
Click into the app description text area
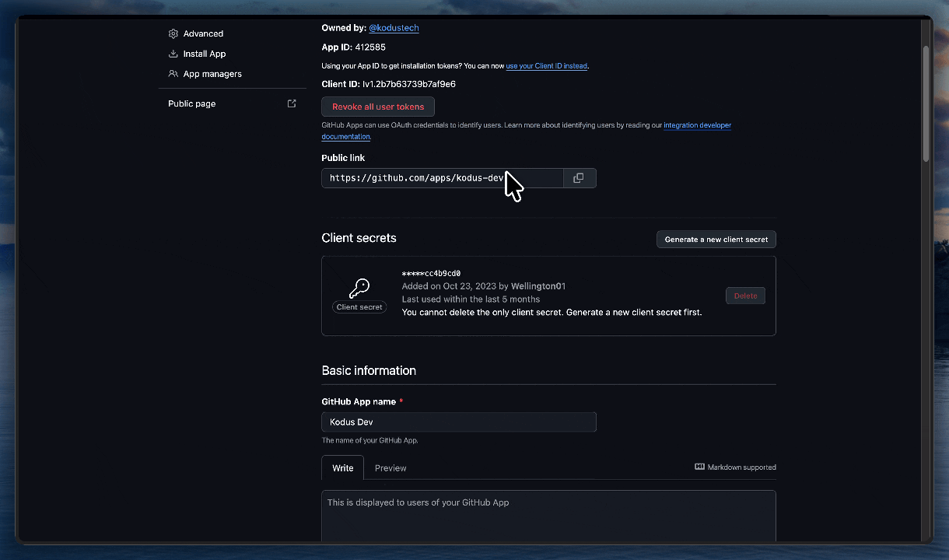point(548,516)
